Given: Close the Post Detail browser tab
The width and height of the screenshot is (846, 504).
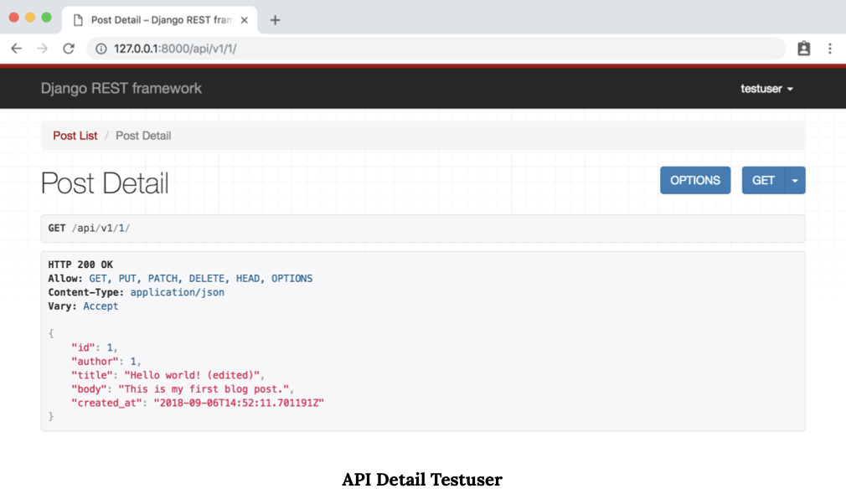Looking at the screenshot, I should (x=244, y=20).
